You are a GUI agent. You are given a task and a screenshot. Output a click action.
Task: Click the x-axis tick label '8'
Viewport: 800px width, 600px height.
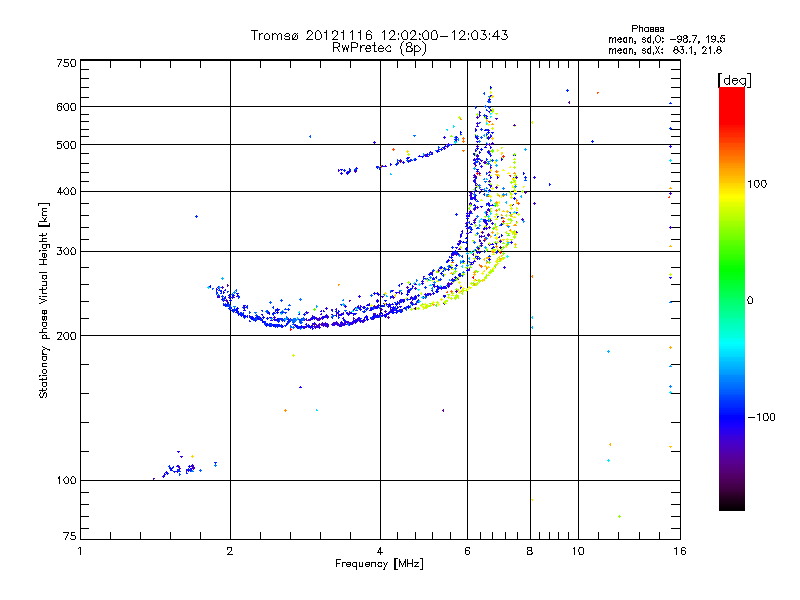point(530,552)
